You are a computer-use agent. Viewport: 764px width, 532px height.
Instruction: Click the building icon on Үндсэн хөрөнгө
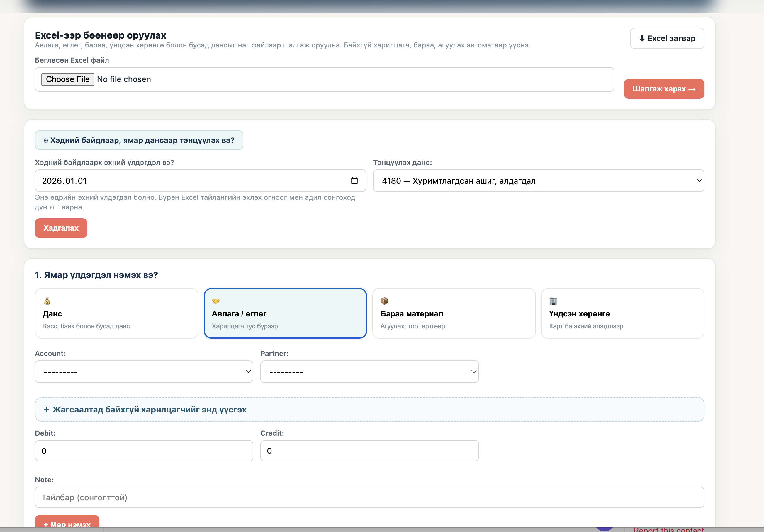tap(553, 301)
